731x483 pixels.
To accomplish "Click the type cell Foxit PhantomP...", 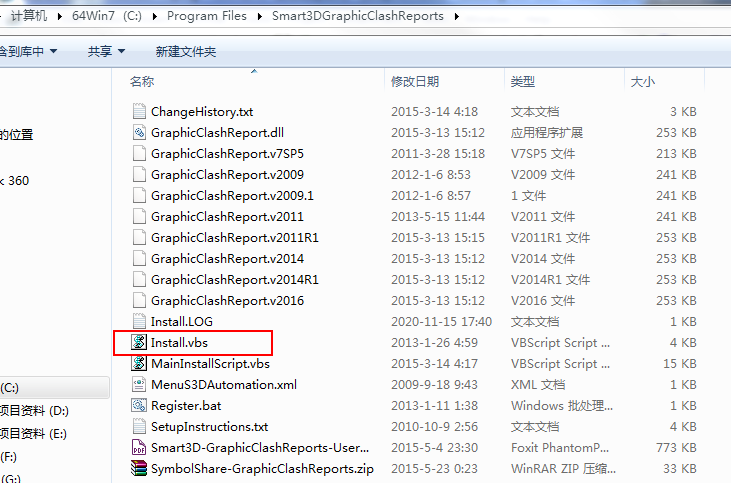I will point(560,448).
